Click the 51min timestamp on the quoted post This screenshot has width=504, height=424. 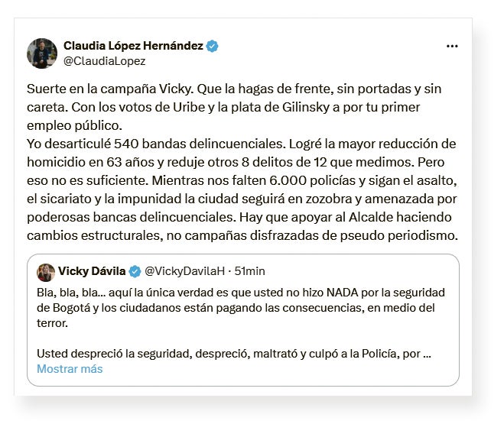pos(249,272)
